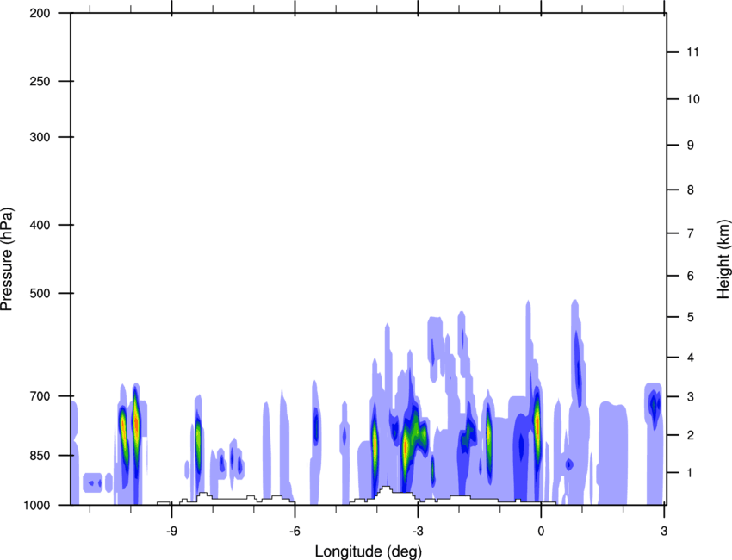Image resolution: width=732 pixels, height=560 pixels.
Task: Pick the 10 km height tick label
Action: click(x=693, y=99)
